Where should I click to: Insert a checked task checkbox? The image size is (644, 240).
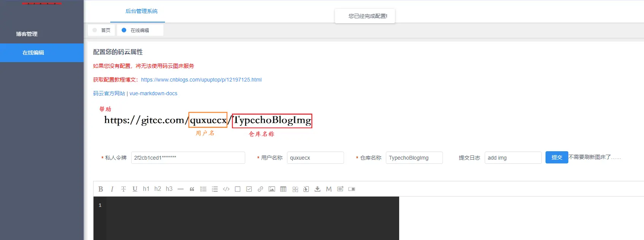click(x=249, y=189)
